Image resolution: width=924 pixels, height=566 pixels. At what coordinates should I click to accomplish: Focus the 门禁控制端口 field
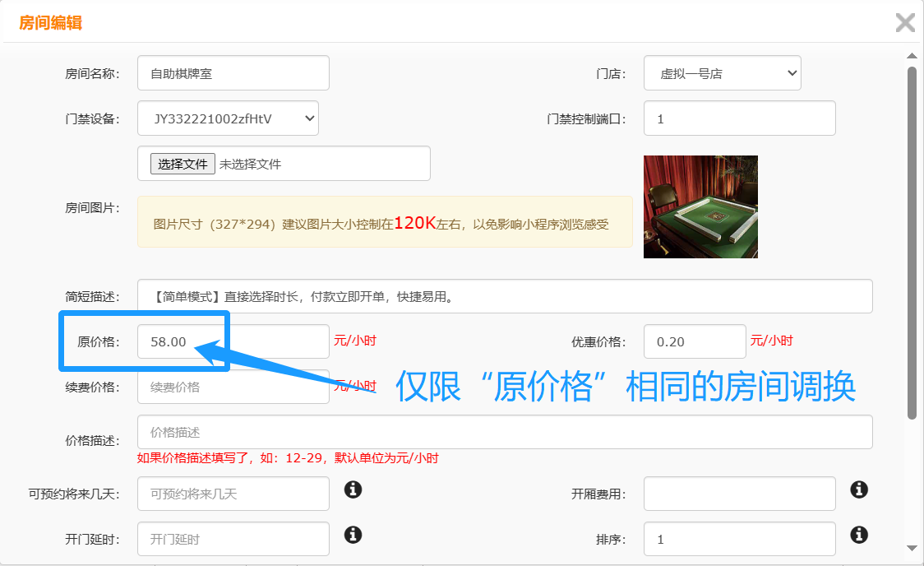click(x=740, y=118)
